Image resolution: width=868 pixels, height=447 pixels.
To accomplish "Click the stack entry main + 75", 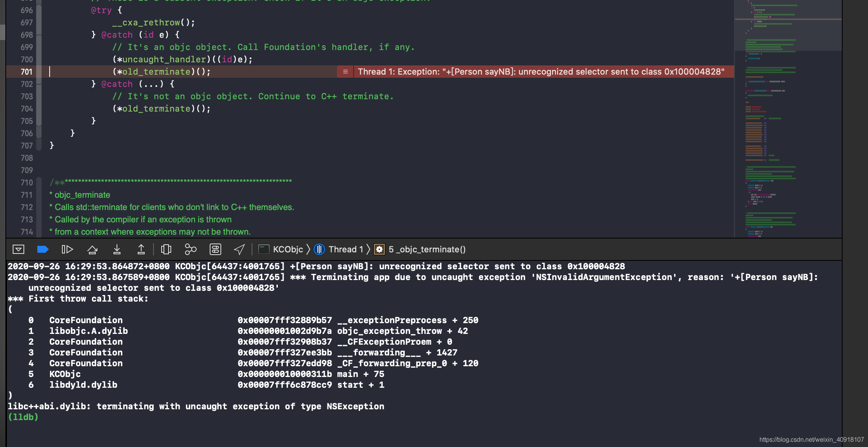I will point(361,374).
